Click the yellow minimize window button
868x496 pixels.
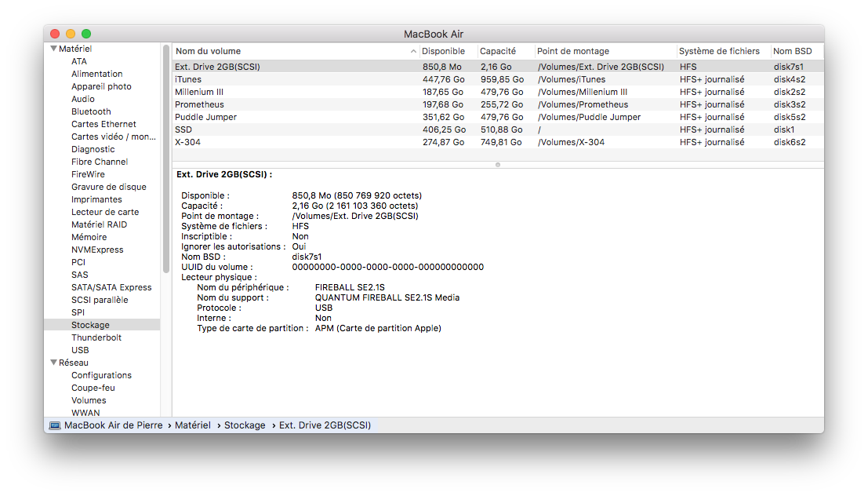71,34
